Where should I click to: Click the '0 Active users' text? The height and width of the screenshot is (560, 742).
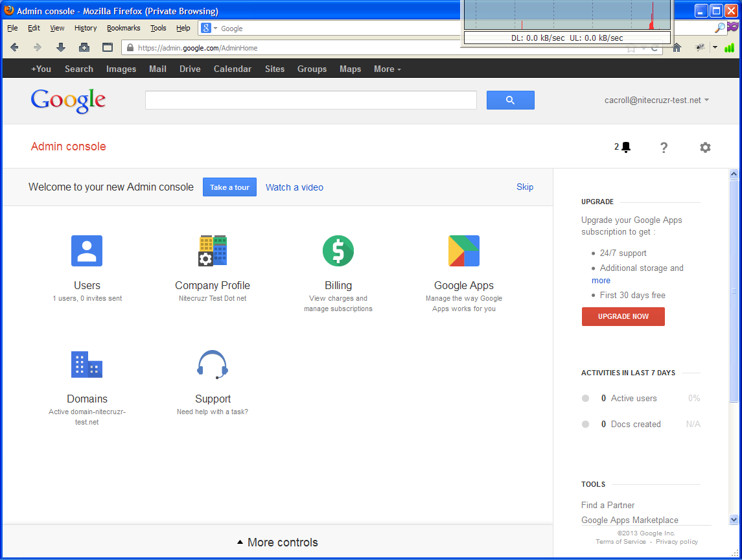click(629, 398)
